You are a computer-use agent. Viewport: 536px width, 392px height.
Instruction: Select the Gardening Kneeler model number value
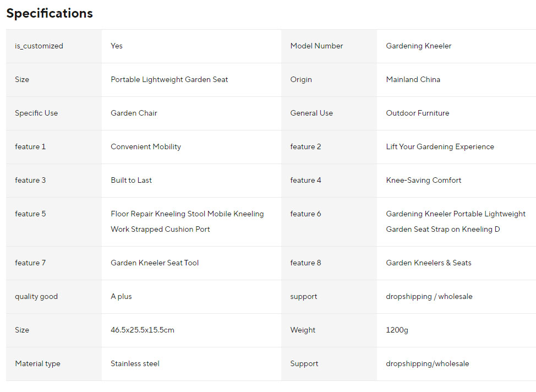point(418,46)
